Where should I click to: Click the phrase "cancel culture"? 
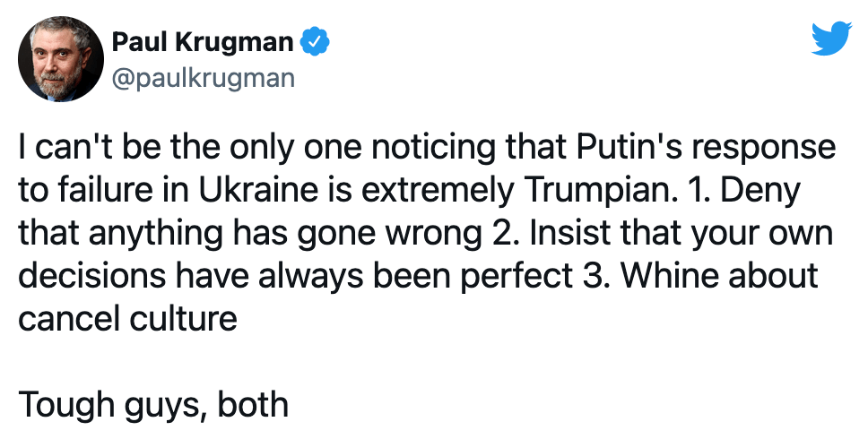pos(127,318)
